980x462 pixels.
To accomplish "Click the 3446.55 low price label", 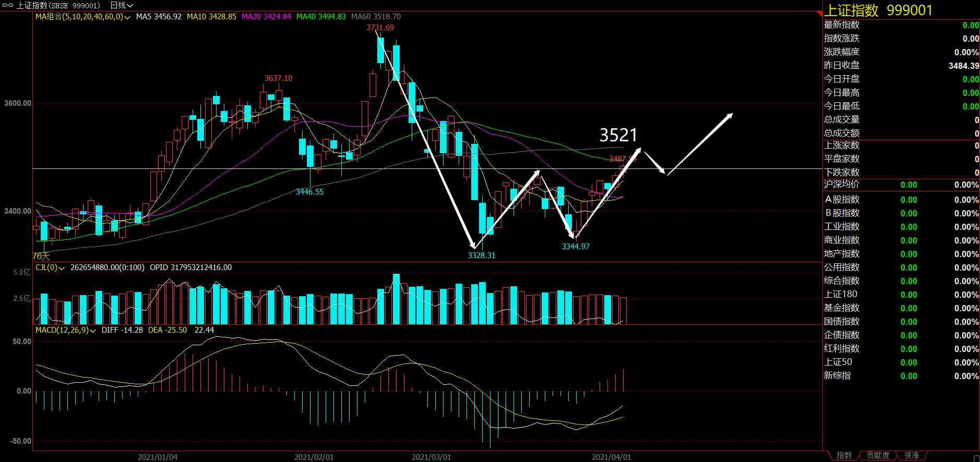I will tap(309, 192).
